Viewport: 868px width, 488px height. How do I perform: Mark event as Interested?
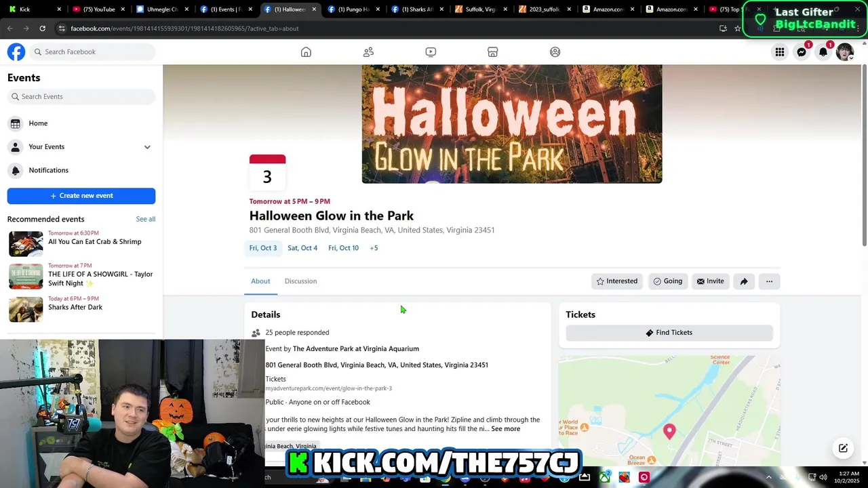(616, 281)
